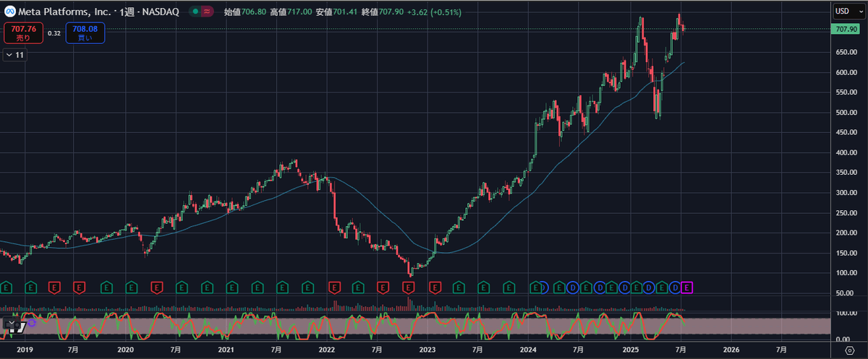This screenshot has height=359, width=868.
Task: Click the 708.08 買い buy button
Action: (x=85, y=33)
